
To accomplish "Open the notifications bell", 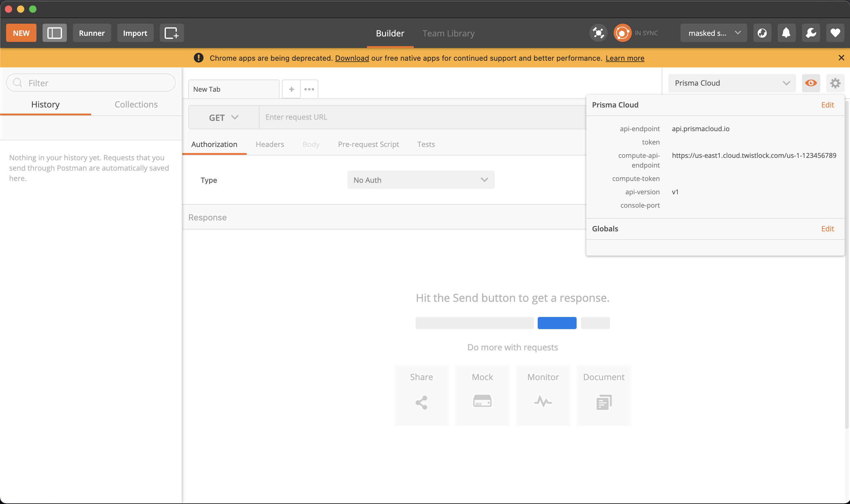I will click(786, 33).
